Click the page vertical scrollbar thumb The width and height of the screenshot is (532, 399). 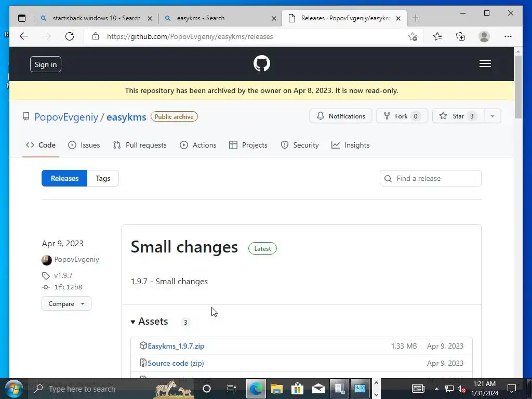pyautogui.click(x=518, y=87)
